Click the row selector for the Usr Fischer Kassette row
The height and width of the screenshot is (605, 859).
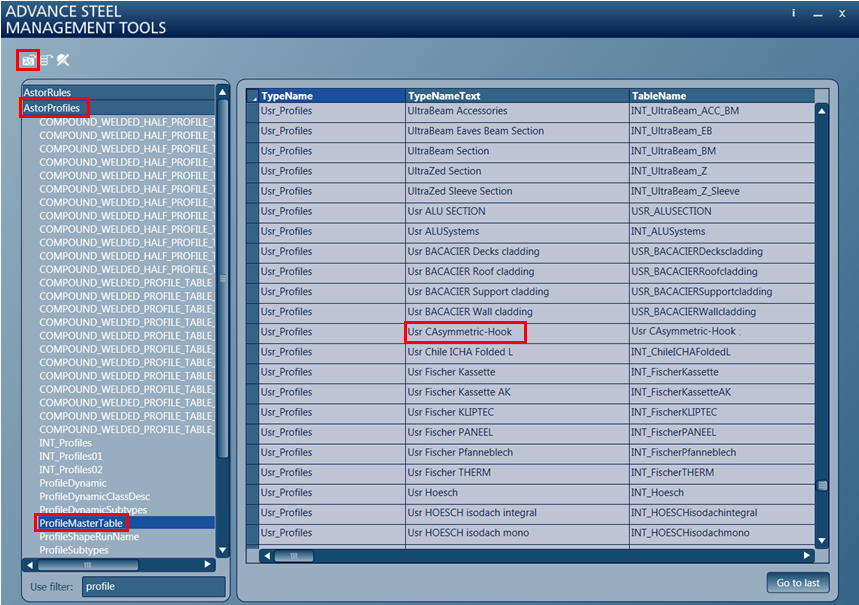tap(253, 372)
